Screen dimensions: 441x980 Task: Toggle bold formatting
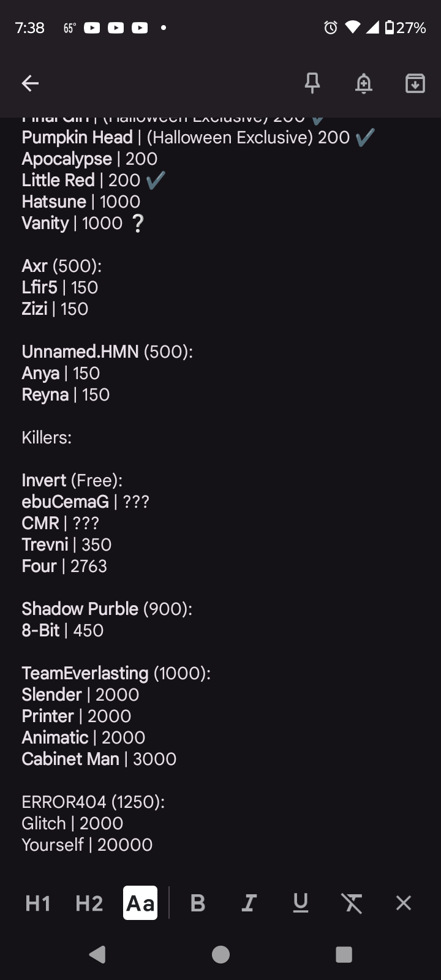pyautogui.click(x=198, y=903)
